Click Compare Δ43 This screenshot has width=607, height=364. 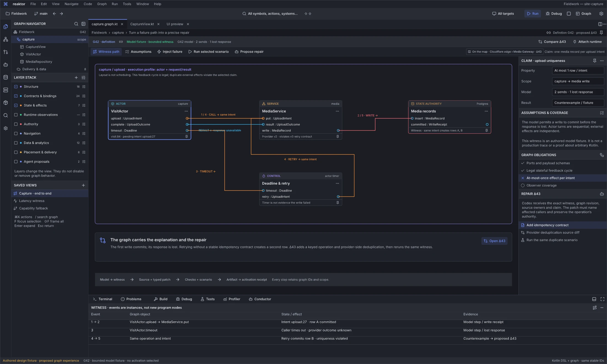coord(552,42)
